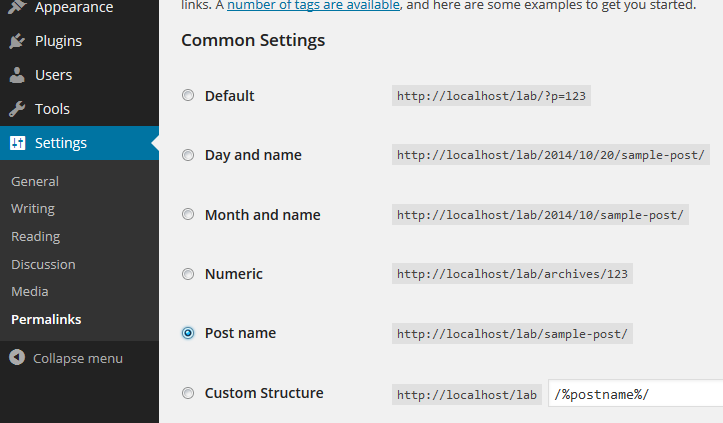
Task: Open the Permalinks submenu item
Action: point(46,320)
